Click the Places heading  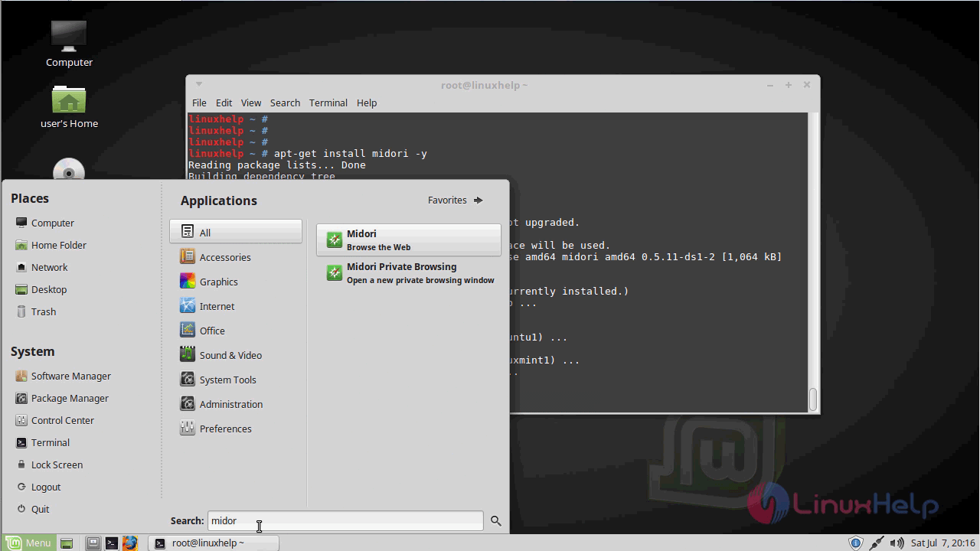tap(30, 198)
